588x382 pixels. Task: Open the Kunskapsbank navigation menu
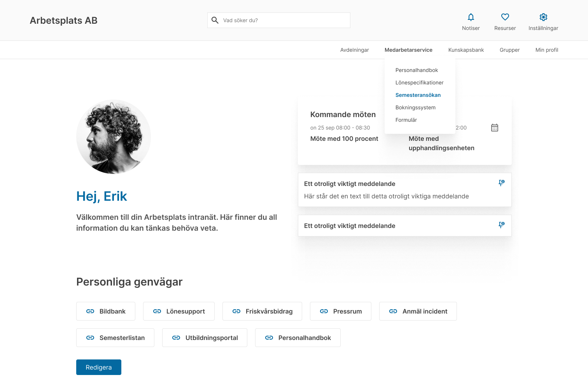(x=466, y=50)
